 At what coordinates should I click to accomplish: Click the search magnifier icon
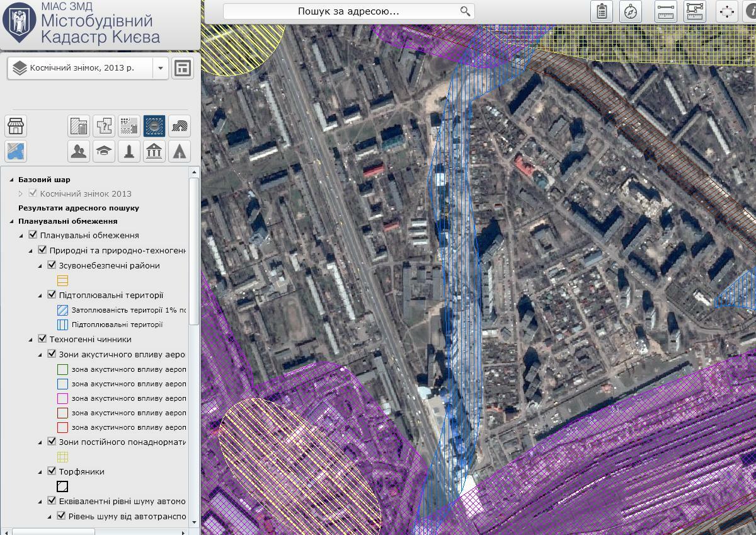(x=465, y=11)
